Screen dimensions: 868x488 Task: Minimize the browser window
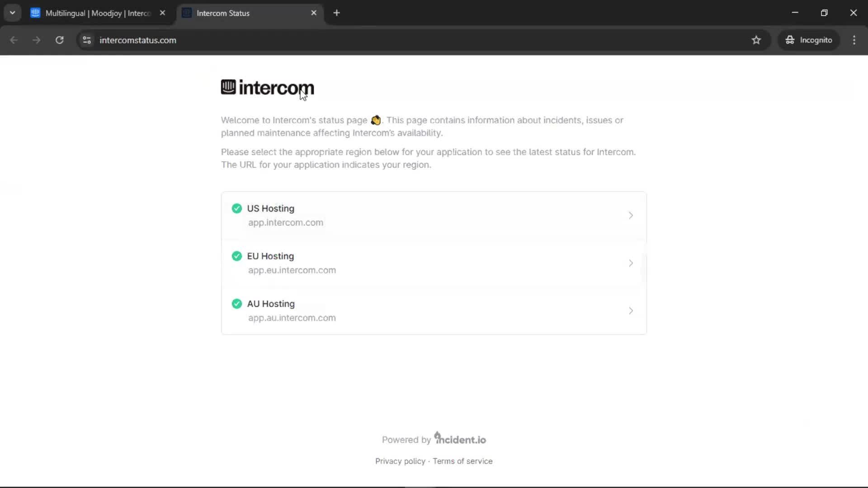point(795,13)
